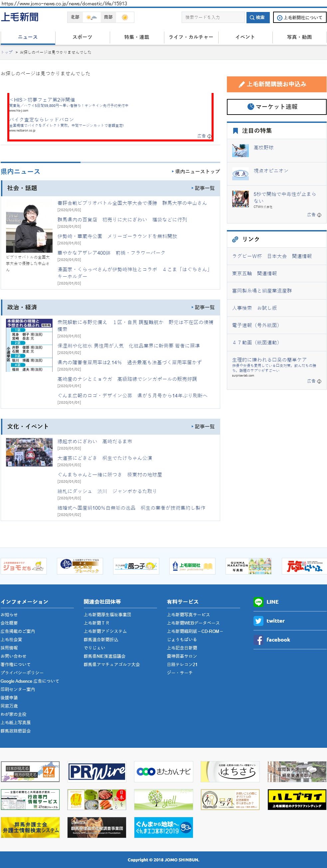Open the 高校野球 feature link

pyautogui.click(x=263, y=147)
